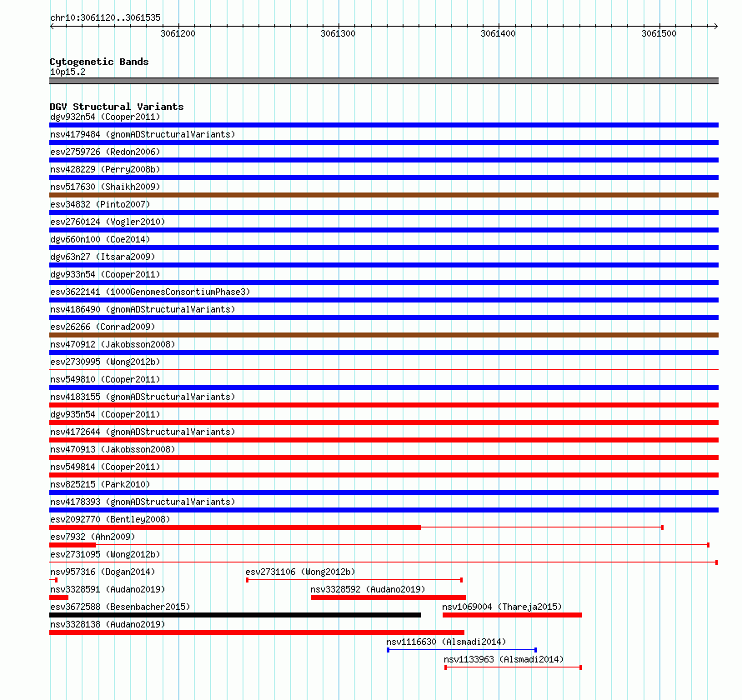Image resolution: width=742 pixels, height=700 pixels.
Task: Click the esv2731095 (Wong2012b) label
Action: coord(105,554)
